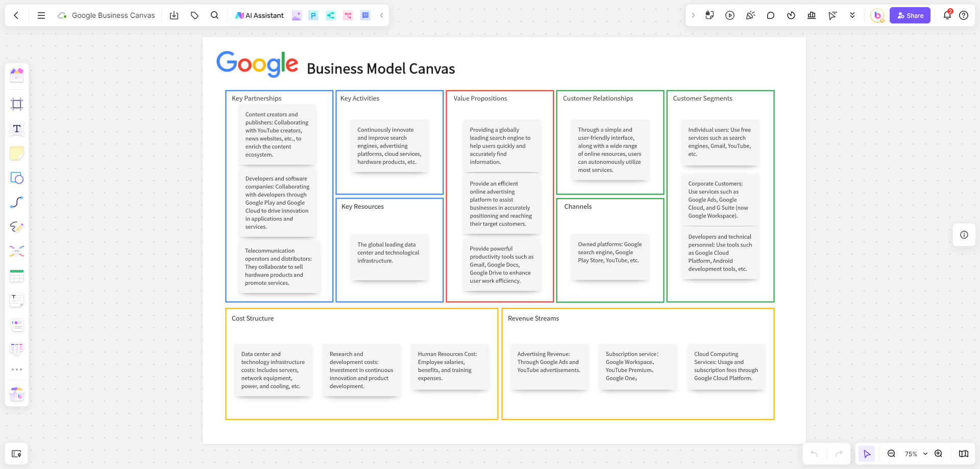Image resolution: width=980 pixels, height=469 pixels.
Task: Click the blue P AI tool icon
Action: [313, 15]
